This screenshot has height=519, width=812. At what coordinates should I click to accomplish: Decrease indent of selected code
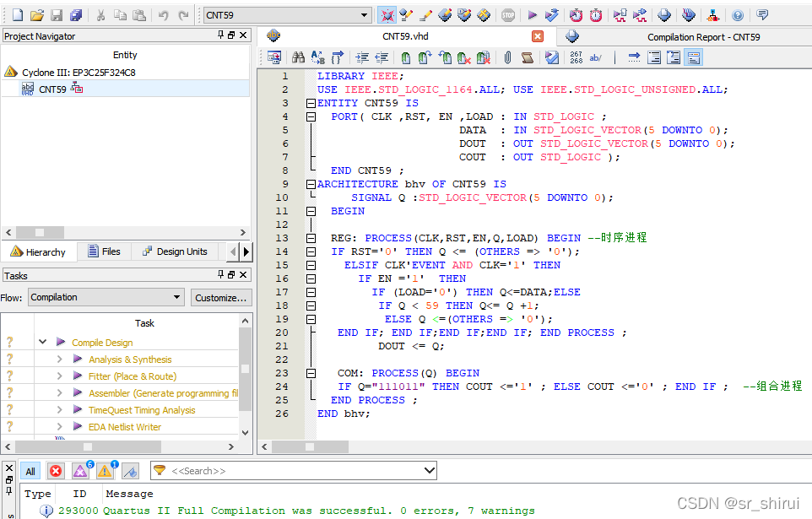382,57
